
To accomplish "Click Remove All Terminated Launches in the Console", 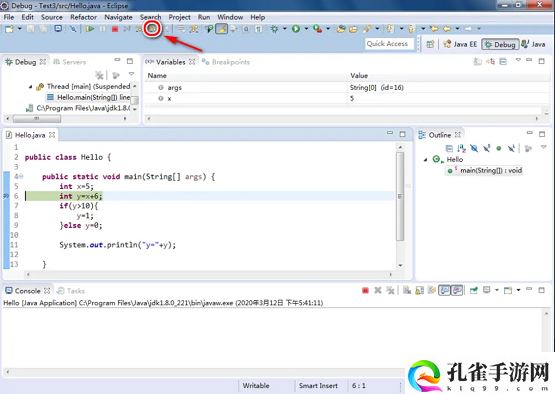I will [x=390, y=291].
